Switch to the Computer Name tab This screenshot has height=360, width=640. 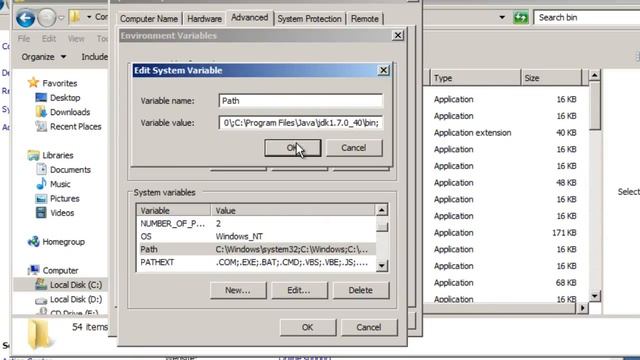[x=149, y=19]
